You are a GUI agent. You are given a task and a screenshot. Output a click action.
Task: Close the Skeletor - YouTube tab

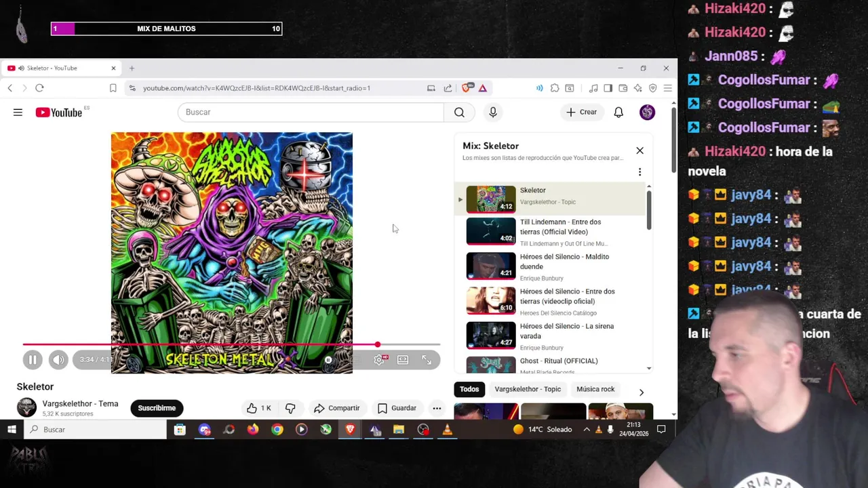[x=113, y=68]
